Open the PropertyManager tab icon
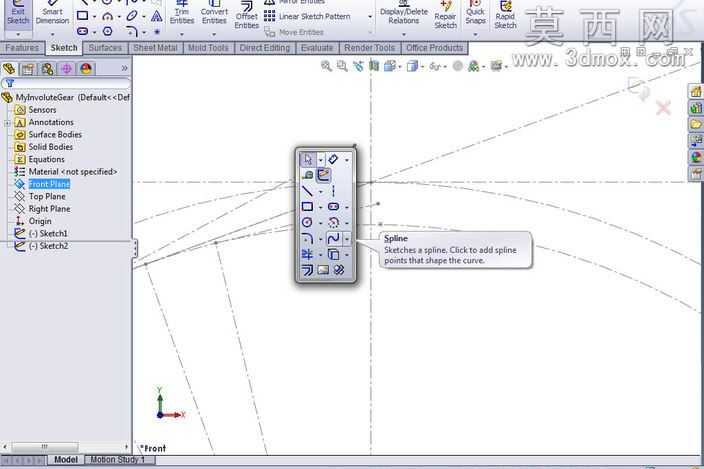This screenshot has width=704, height=469. click(28, 69)
